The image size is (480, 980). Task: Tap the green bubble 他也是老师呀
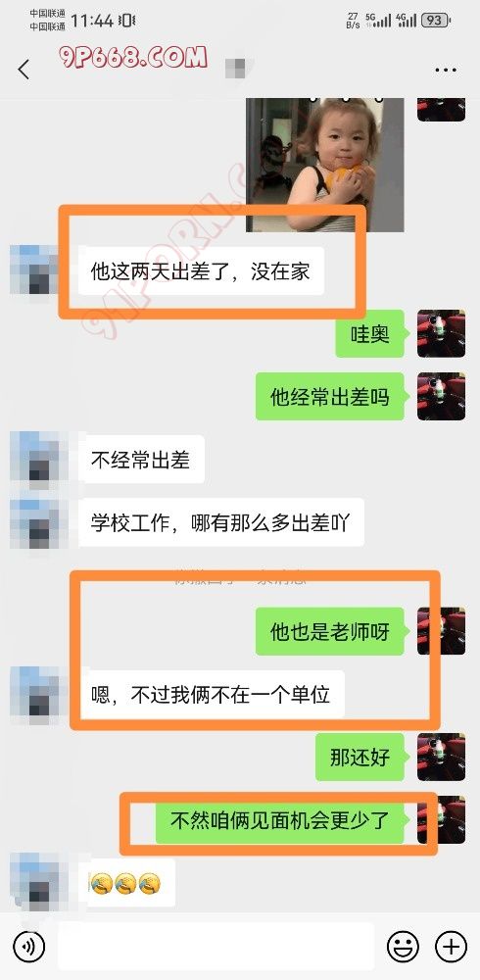pos(330,631)
